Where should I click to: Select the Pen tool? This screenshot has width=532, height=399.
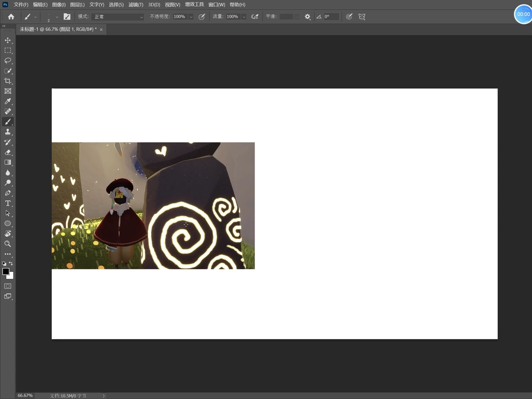[8, 193]
